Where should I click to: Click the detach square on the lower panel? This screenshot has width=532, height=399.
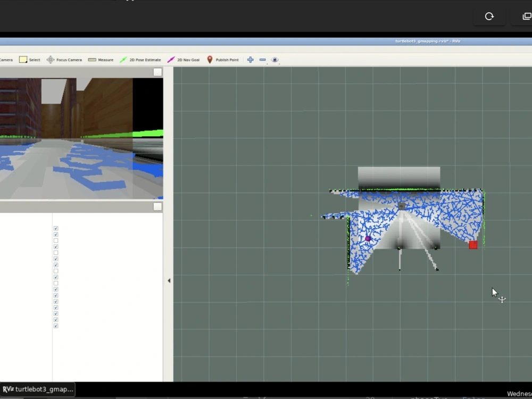click(157, 206)
